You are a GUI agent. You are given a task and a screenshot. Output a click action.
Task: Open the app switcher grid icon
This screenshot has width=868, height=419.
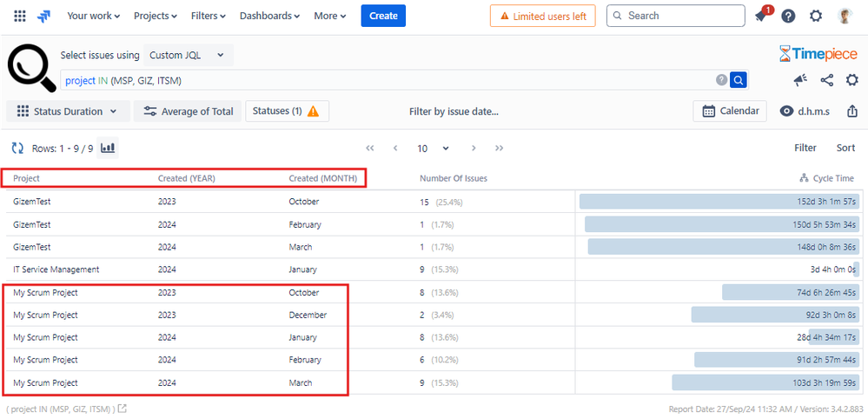[19, 16]
